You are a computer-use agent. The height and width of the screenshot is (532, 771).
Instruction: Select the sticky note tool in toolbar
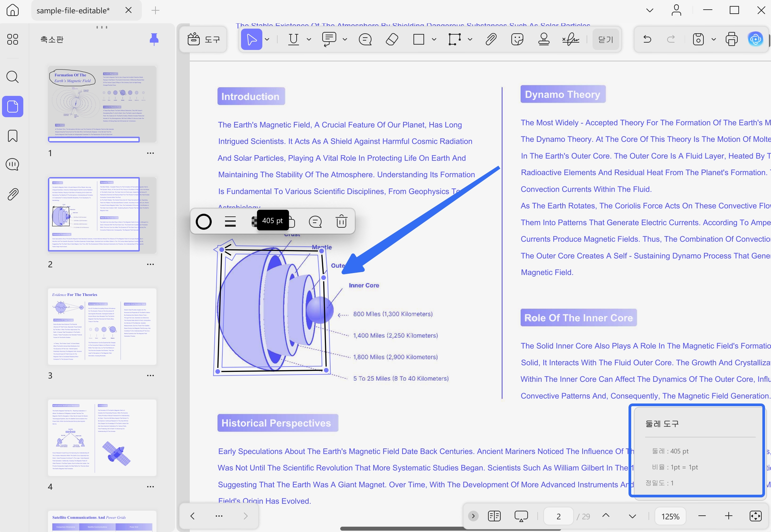[365, 39]
